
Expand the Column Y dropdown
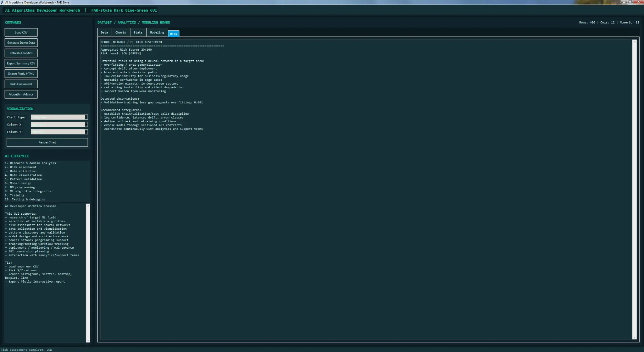tap(59, 132)
